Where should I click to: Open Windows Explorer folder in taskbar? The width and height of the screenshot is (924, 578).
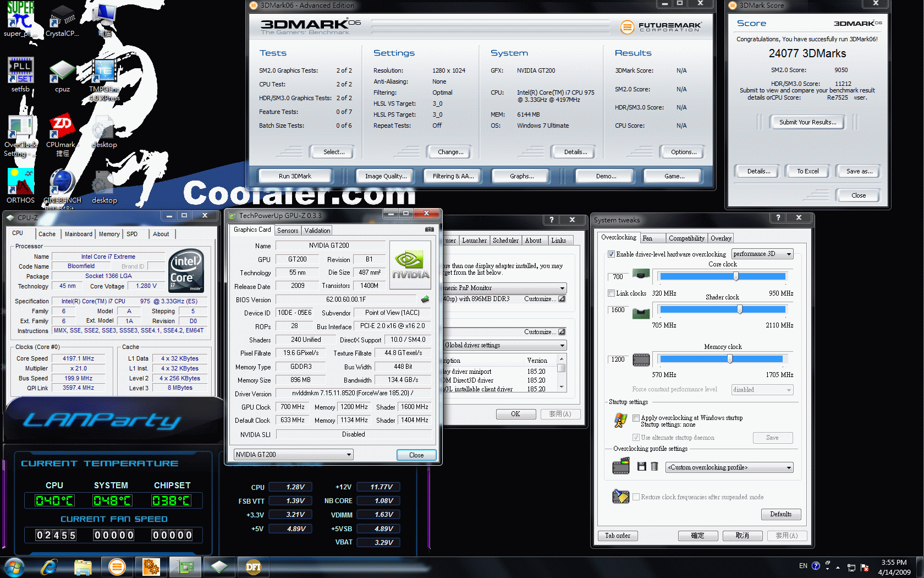83,567
